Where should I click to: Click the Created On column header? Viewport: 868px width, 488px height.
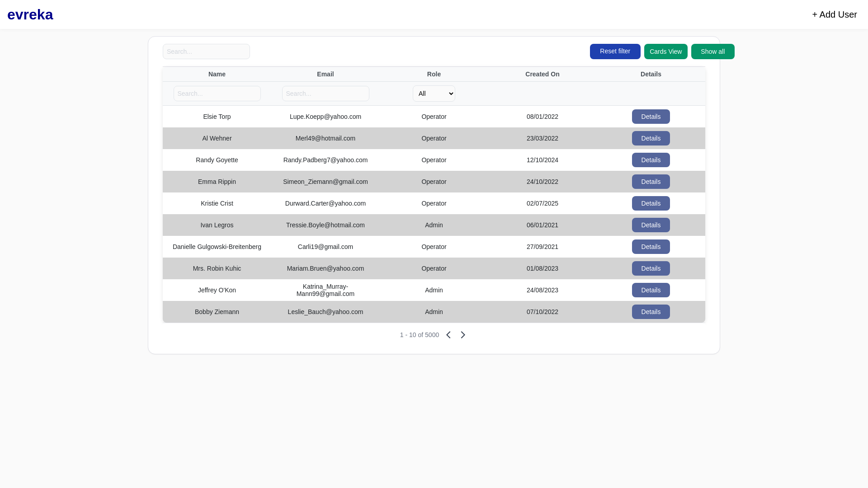(542, 74)
